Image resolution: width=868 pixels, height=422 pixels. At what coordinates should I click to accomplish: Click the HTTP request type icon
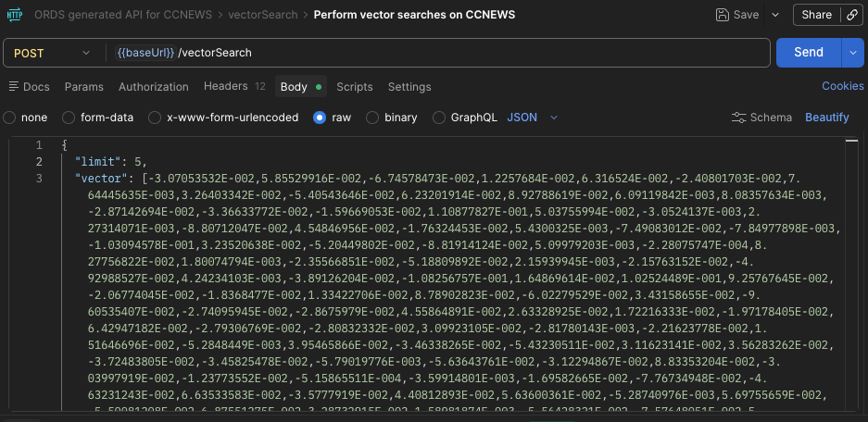(15, 15)
